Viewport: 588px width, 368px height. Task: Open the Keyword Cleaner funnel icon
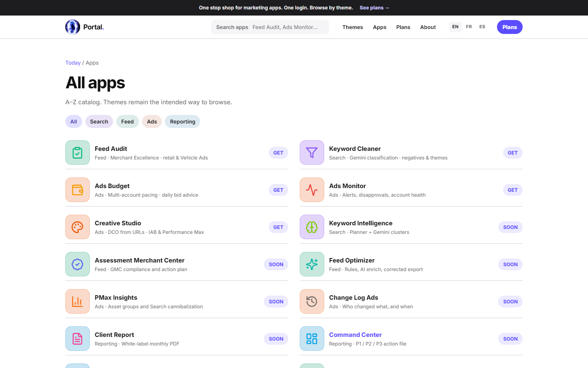[x=312, y=153]
